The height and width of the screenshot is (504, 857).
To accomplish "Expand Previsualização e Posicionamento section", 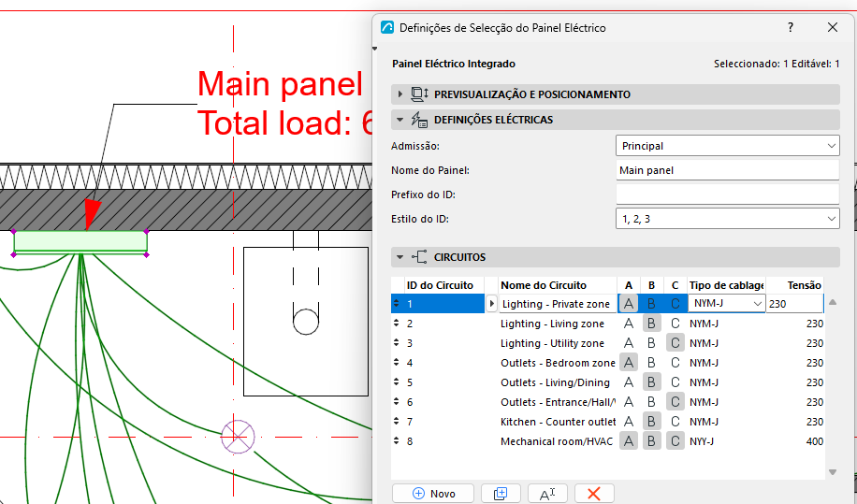I will 400,94.
